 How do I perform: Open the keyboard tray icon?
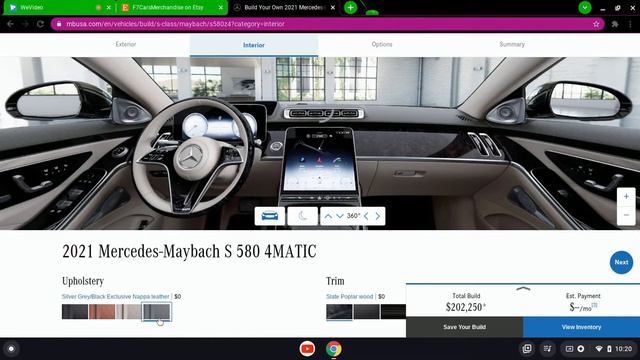pyautogui.click(x=569, y=349)
